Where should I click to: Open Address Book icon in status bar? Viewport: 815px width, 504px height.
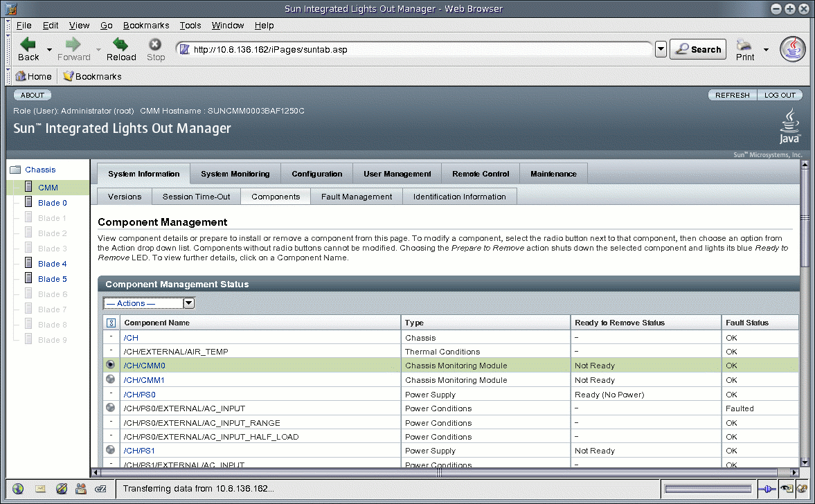(x=81, y=488)
